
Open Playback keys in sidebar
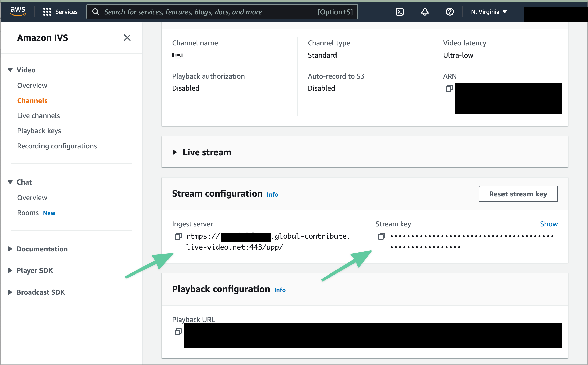click(39, 131)
